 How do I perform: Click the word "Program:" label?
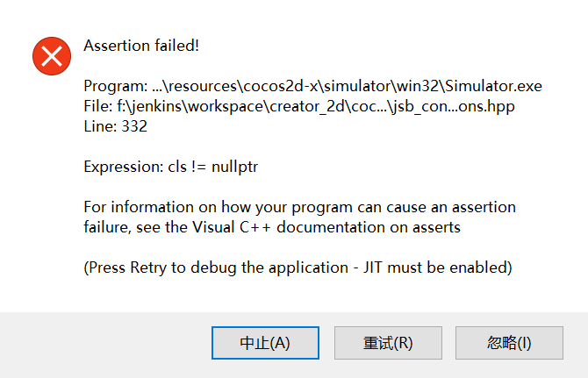tap(113, 86)
